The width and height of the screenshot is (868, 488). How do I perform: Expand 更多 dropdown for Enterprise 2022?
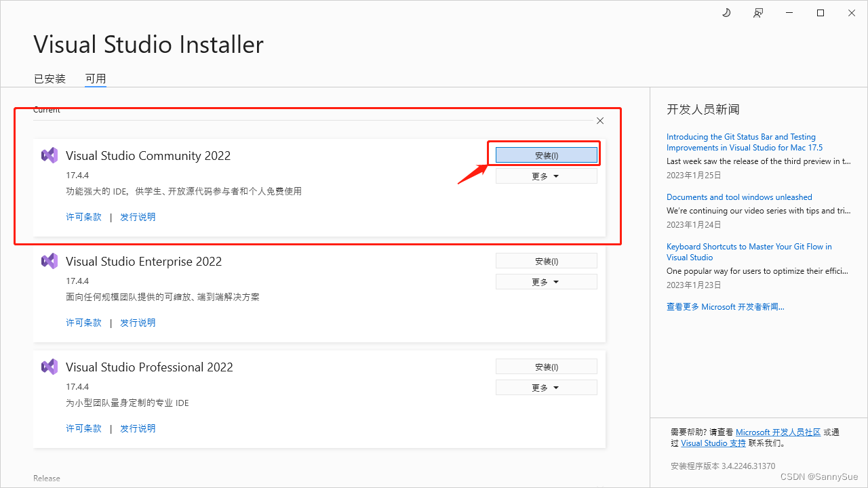547,282
